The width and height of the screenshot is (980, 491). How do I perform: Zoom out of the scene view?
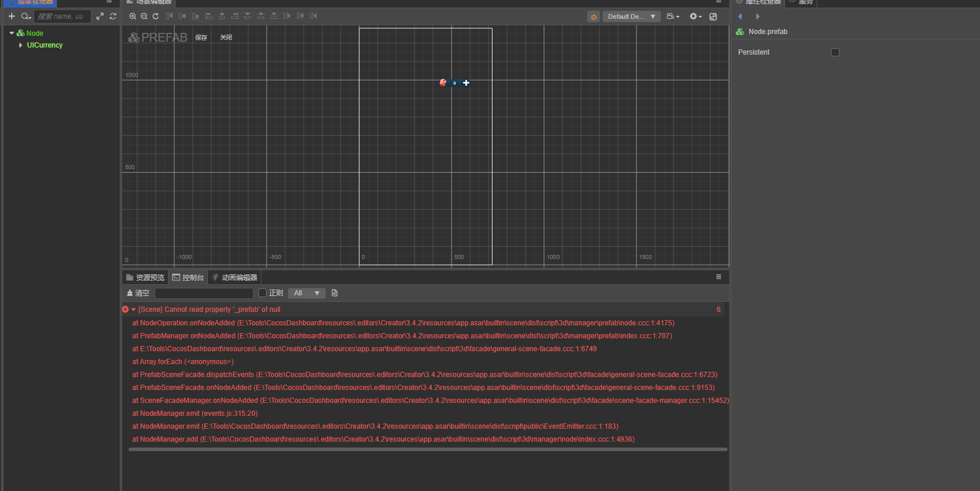144,16
